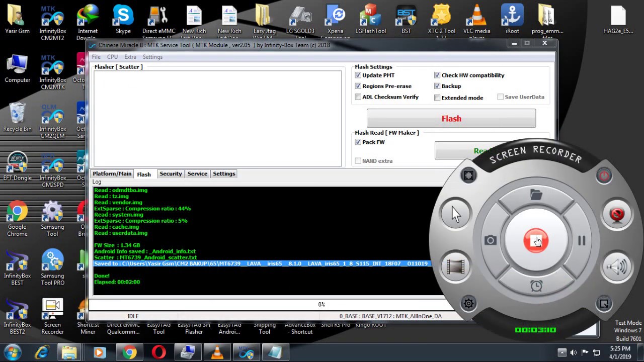Open the BST desktop shortcut
The width and height of the screenshot is (644, 362).
pyautogui.click(x=406, y=20)
